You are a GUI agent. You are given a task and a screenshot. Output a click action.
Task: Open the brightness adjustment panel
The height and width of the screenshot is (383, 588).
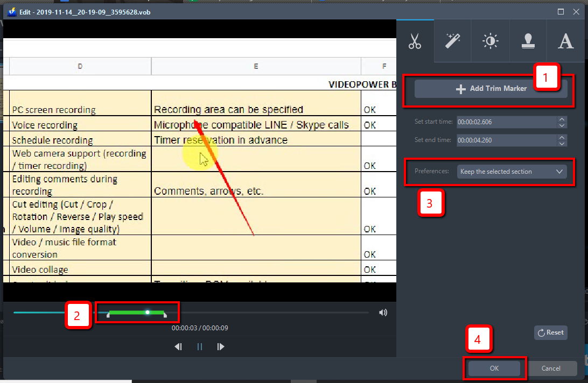click(x=490, y=40)
